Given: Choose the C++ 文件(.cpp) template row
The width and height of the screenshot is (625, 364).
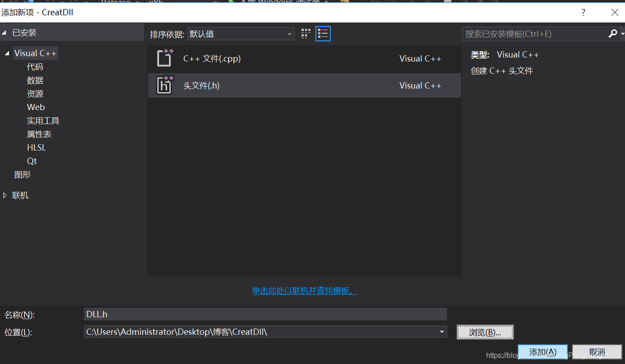Looking at the screenshot, I should (304, 58).
